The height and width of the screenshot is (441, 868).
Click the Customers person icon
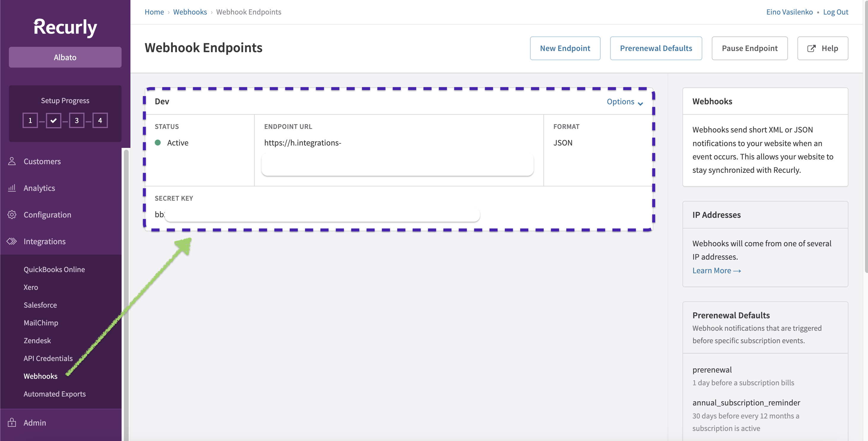tap(12, 162)
